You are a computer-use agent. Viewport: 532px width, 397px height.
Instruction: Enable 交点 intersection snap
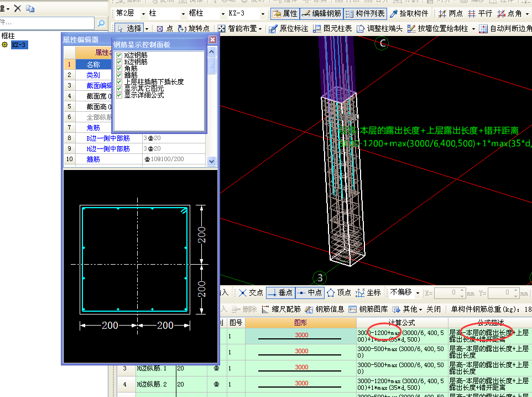pos(251,293)
